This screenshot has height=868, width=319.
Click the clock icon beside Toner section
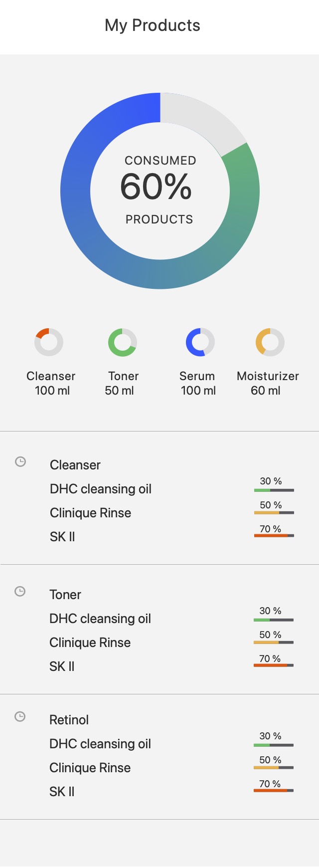click(x=20, y=591)
